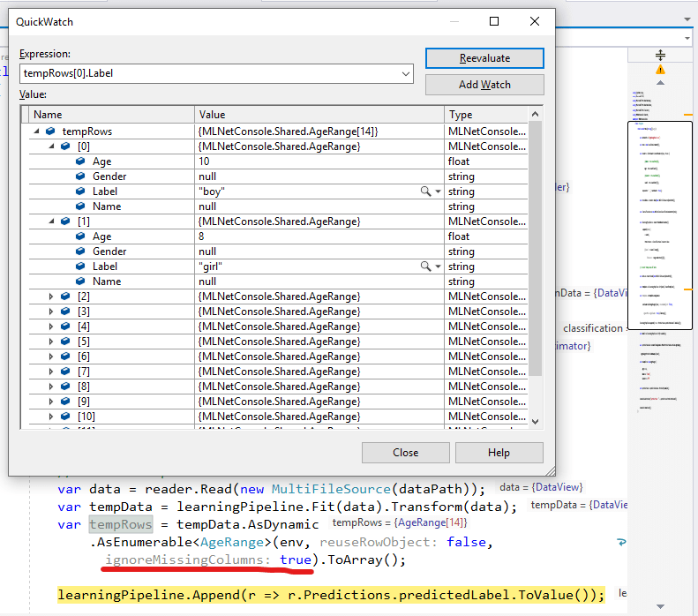Click the Name property icon under [0]
The height and width of the screenshot is (616, 698).
[x=80, y=207]
